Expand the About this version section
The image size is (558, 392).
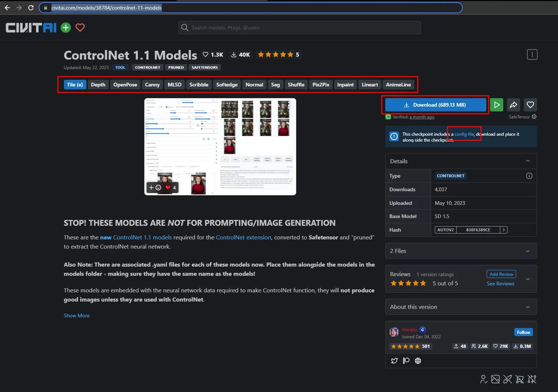click(x=461, y=307)
